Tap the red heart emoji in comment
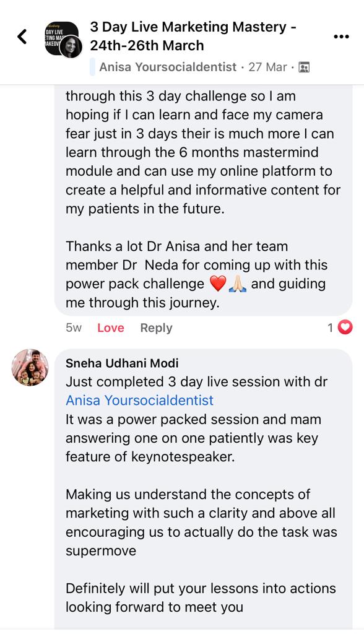364x634 pixels. pos(217,284)
